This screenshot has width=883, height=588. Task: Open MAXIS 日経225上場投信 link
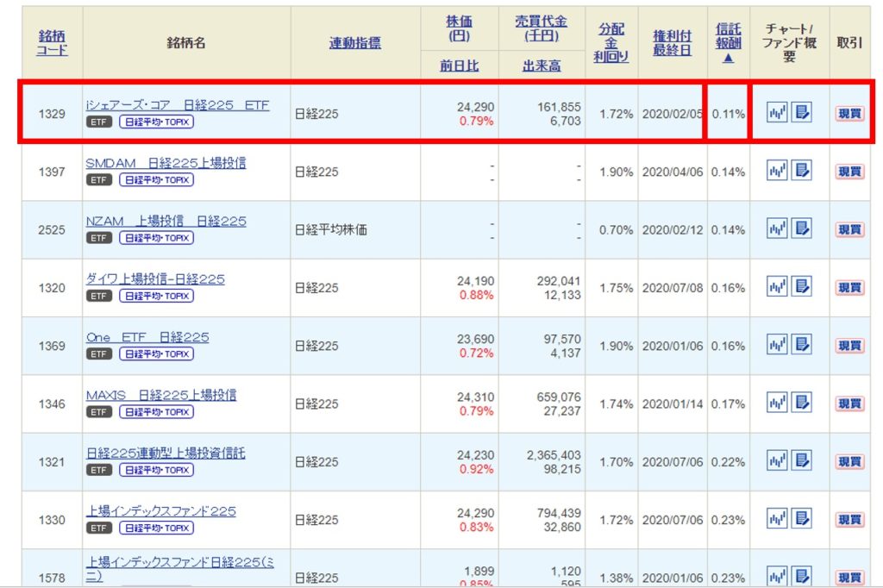pyautogui.click(x=161, y=396)
